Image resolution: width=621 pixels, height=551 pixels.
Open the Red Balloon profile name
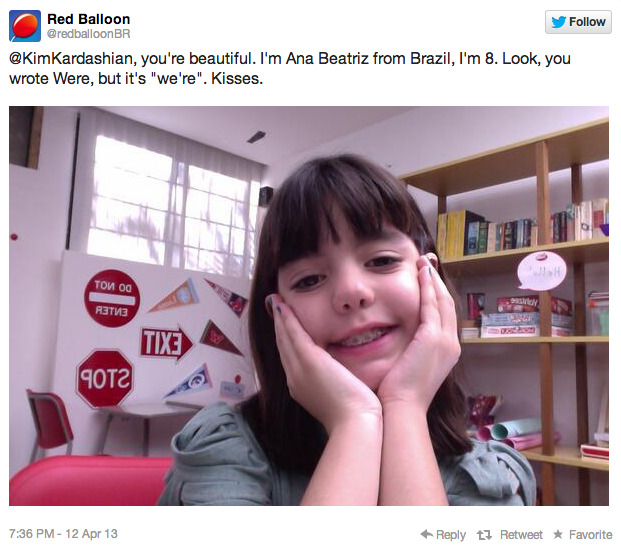tap(88, 19)
